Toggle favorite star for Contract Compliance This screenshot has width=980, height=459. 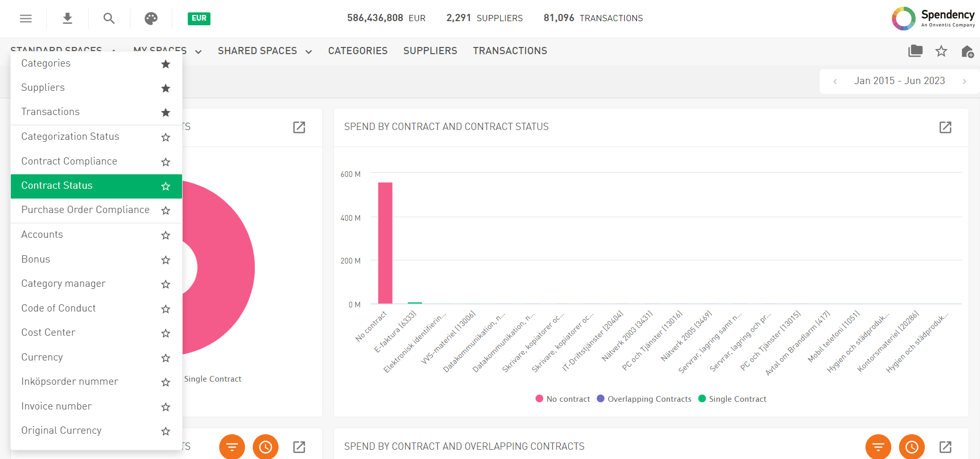click(x=166, y=162)
